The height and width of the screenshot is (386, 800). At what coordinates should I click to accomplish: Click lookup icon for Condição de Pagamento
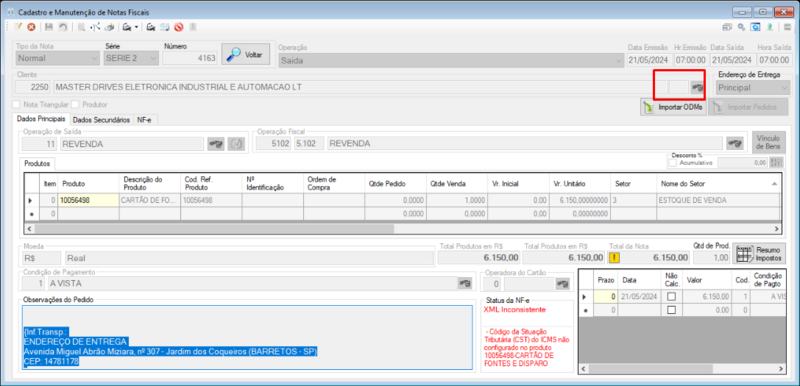pos(464,284)
